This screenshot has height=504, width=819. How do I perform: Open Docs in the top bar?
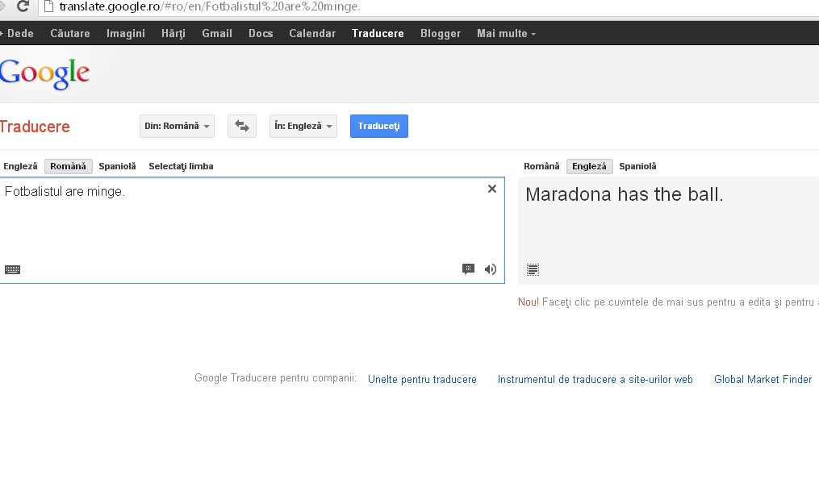[x=261, y=33]
